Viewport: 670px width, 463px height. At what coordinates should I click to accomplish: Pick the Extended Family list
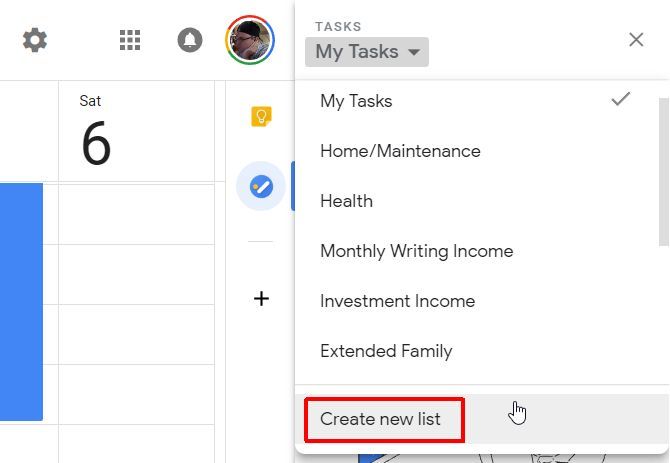pyautogui.click(x=386, y=351)
